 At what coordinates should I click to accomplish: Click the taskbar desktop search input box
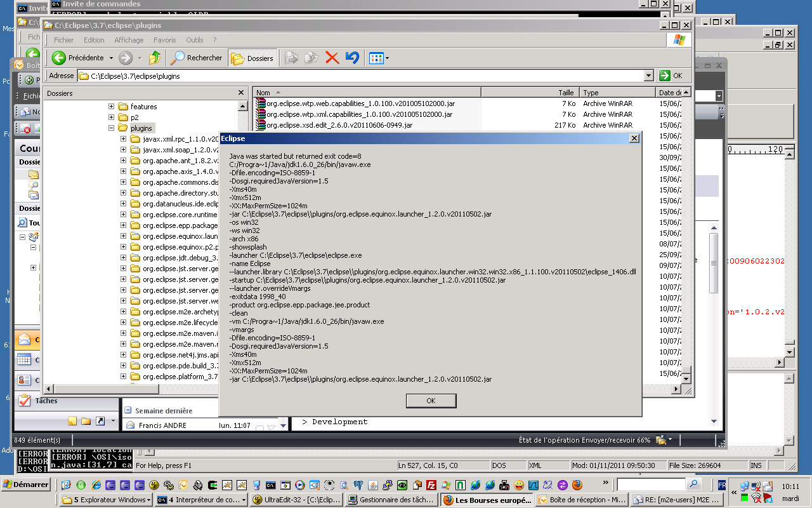(650, 485)
